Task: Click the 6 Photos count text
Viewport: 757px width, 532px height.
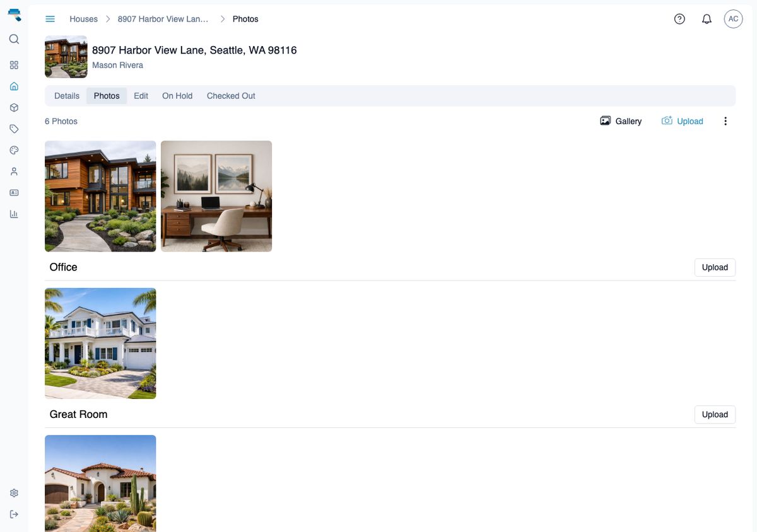Action: pyautogui.click(x=61, y=121)
